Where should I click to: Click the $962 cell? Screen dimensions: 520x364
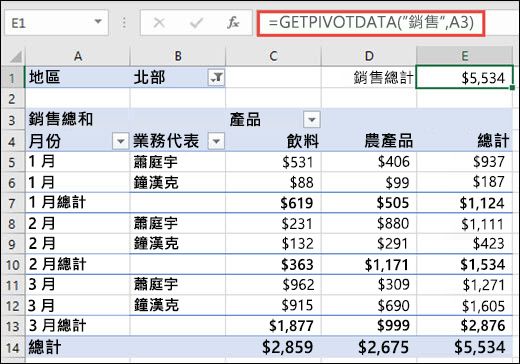(273, 285)
